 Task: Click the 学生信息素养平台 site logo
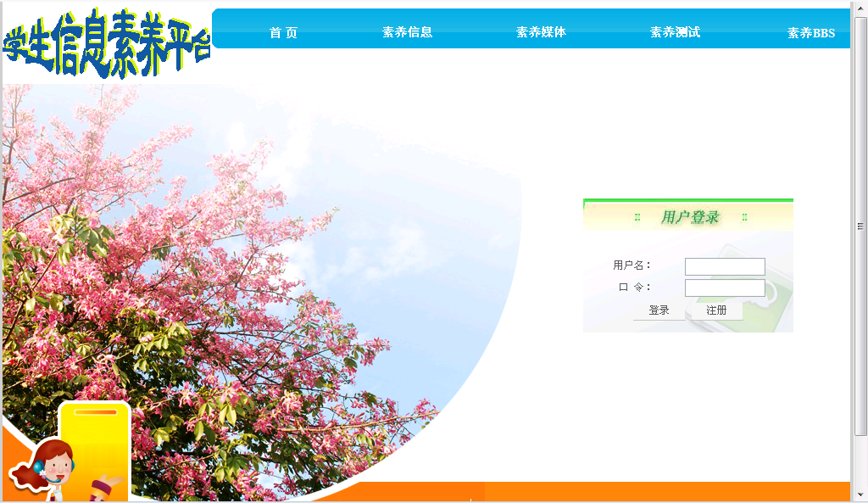point(106,44)
